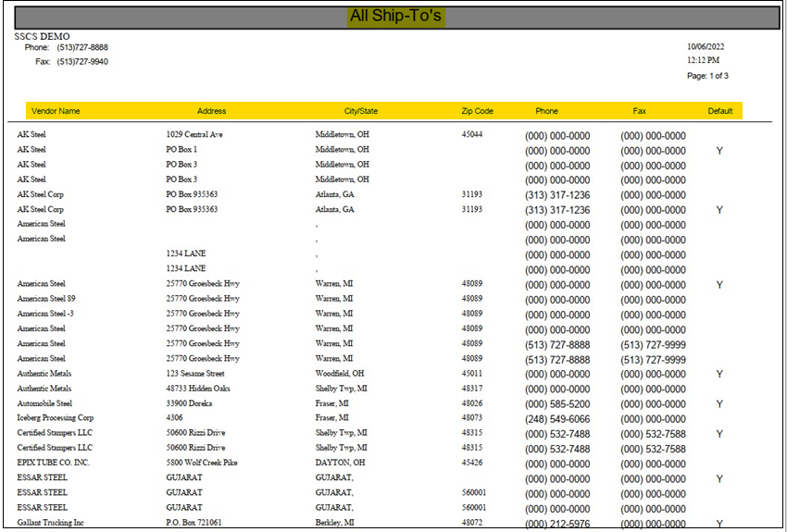This screenshot has width=787, height=532.
Task: Click the "Vendor Name" column header
Action: [x=56, y=111]
